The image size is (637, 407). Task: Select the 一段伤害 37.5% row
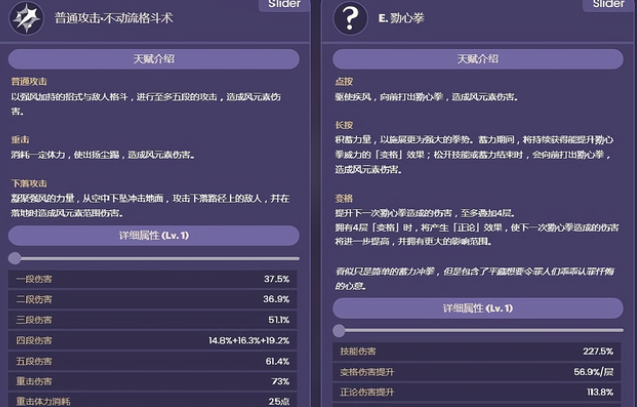coord(154,278)
